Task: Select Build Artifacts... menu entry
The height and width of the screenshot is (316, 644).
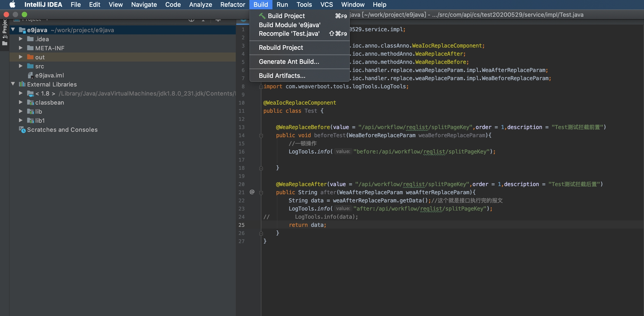Action: tap(282, 76)
